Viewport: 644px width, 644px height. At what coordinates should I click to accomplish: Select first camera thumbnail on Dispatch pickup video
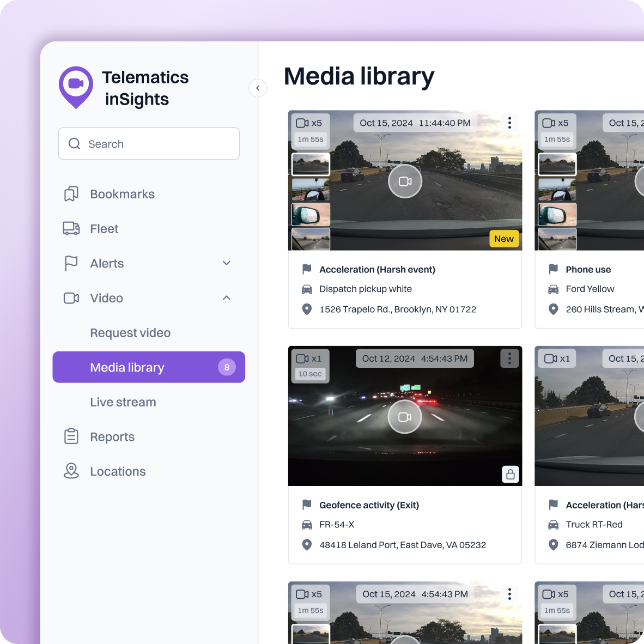(311, 165)
